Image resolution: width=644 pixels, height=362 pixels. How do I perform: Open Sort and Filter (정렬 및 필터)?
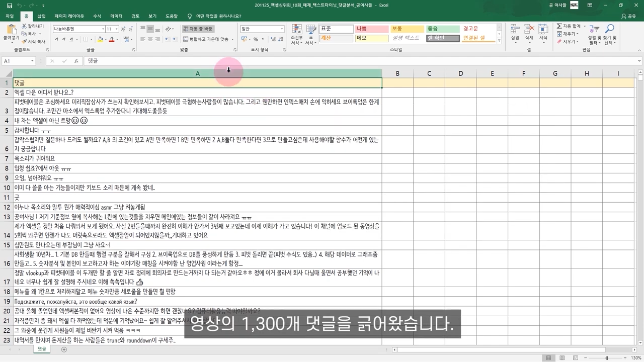(x=594, y=34)
